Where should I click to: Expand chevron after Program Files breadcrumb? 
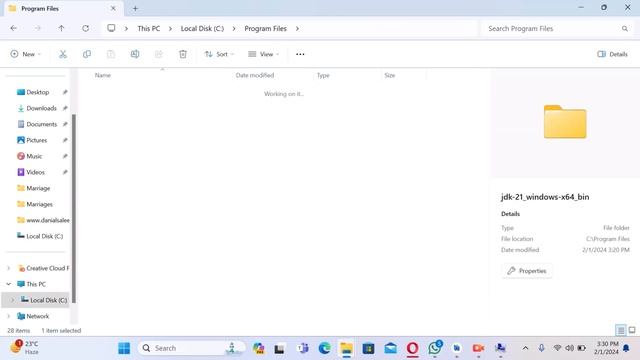[297, 29]
